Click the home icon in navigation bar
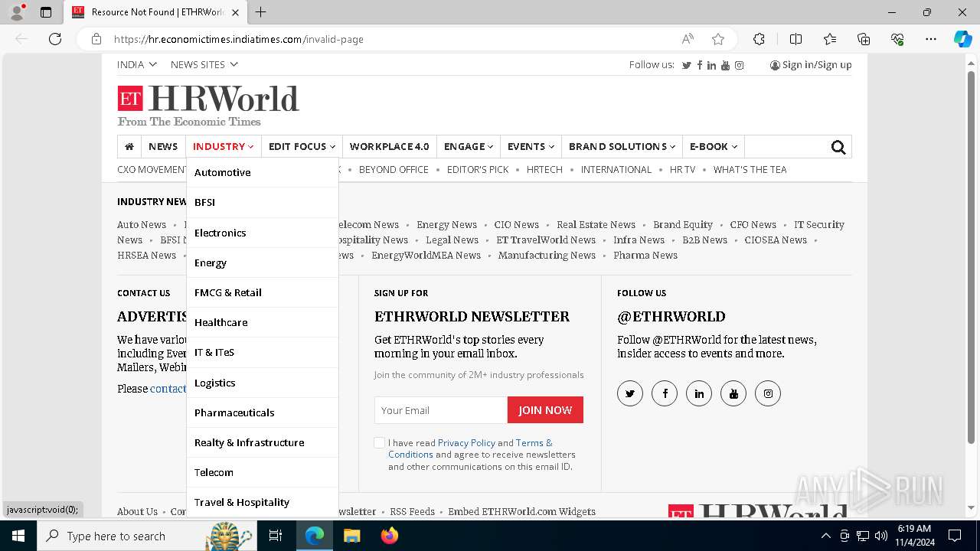This screenshot has width=980, height=551. pyautogui.click(x=129, y=146)
